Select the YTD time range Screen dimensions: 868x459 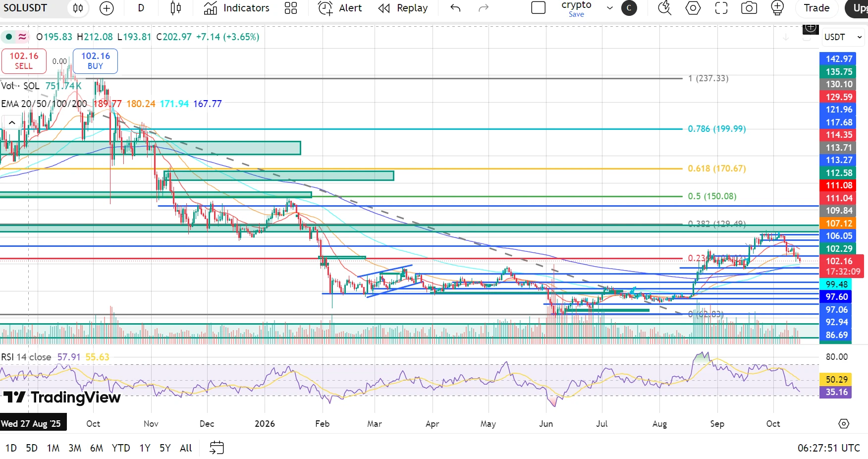tap(121, 448)
